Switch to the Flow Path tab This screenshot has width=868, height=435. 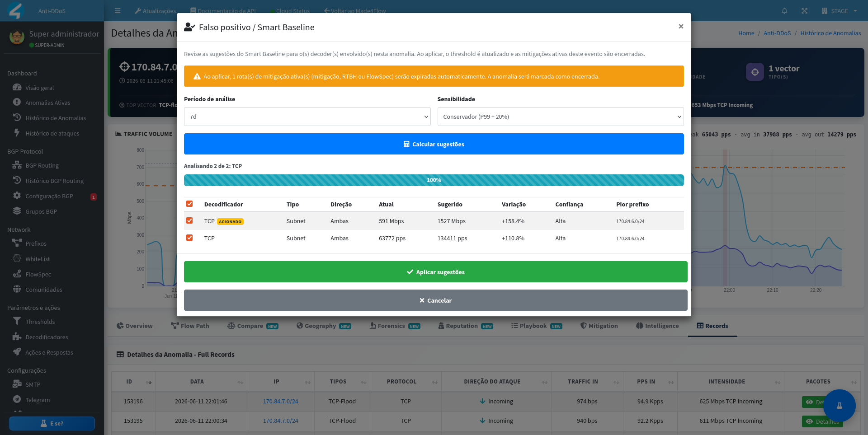[190, 326]
